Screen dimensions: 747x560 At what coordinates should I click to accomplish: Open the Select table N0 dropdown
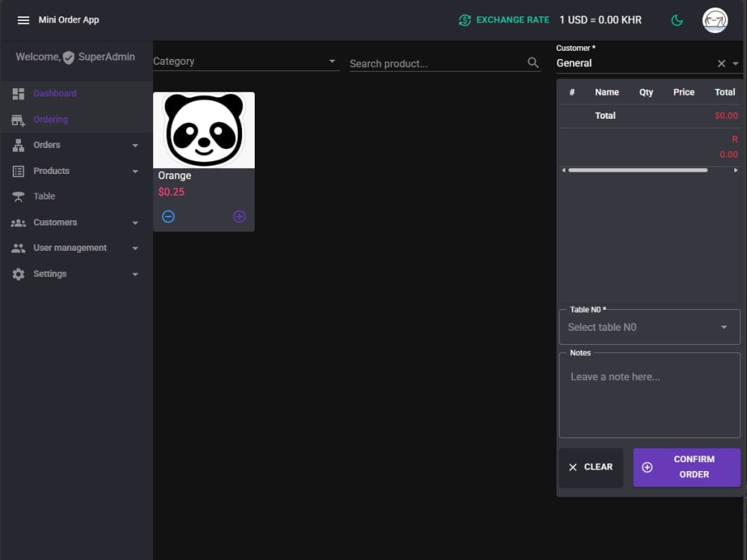point(649,327)
